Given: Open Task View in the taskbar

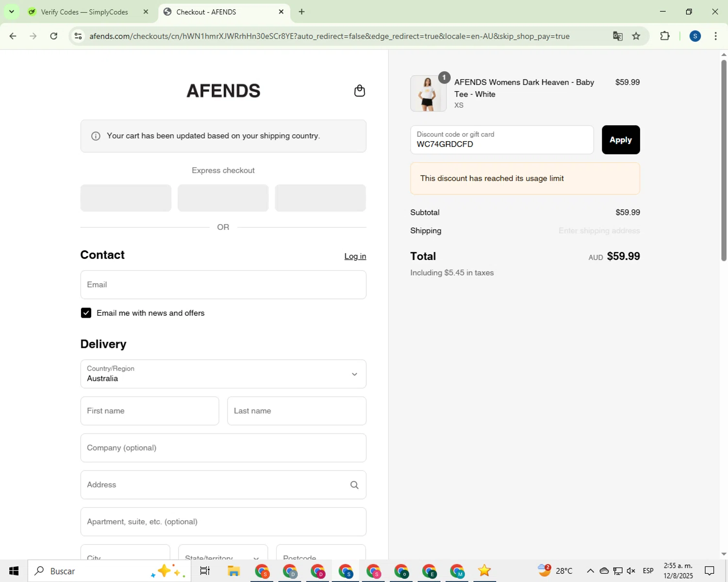Looking at the screenshot, I should pos(205,571).
